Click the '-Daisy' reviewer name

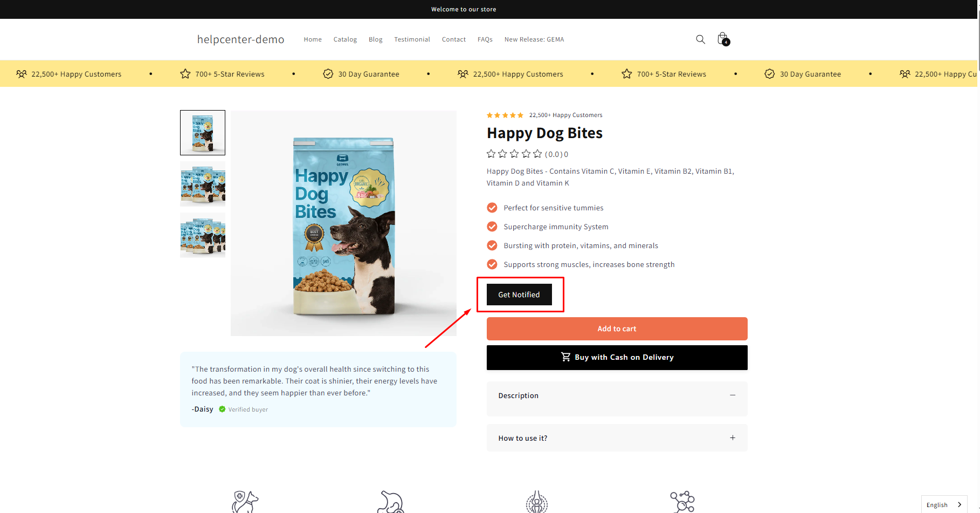pos(203,409)
